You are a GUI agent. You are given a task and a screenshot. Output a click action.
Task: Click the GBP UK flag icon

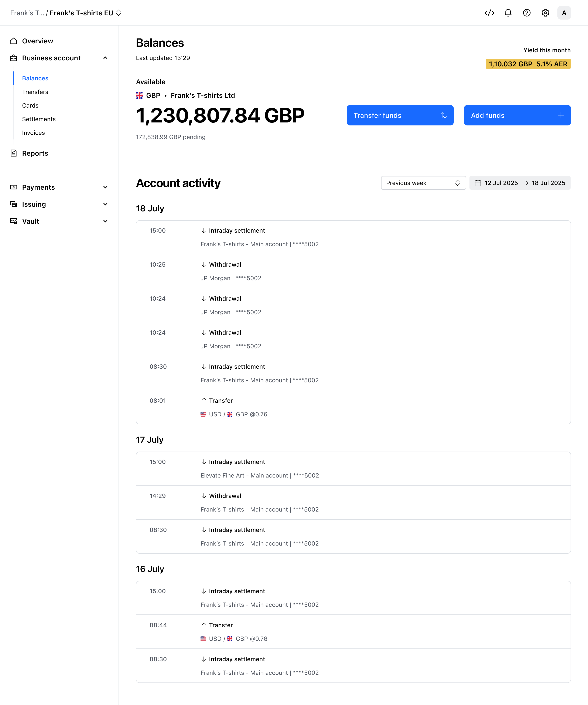tap(140, 95)
